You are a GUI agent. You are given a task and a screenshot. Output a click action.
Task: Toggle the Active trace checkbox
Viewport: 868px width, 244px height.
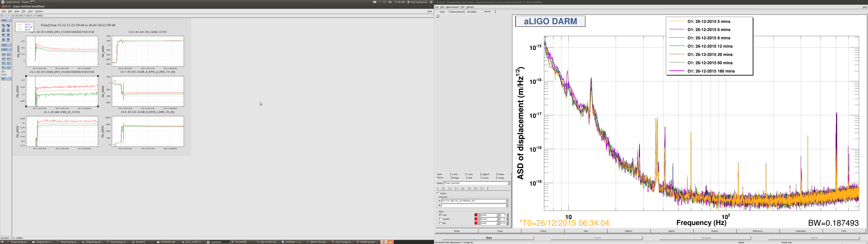pyautogui.click(x=438, y=194)
